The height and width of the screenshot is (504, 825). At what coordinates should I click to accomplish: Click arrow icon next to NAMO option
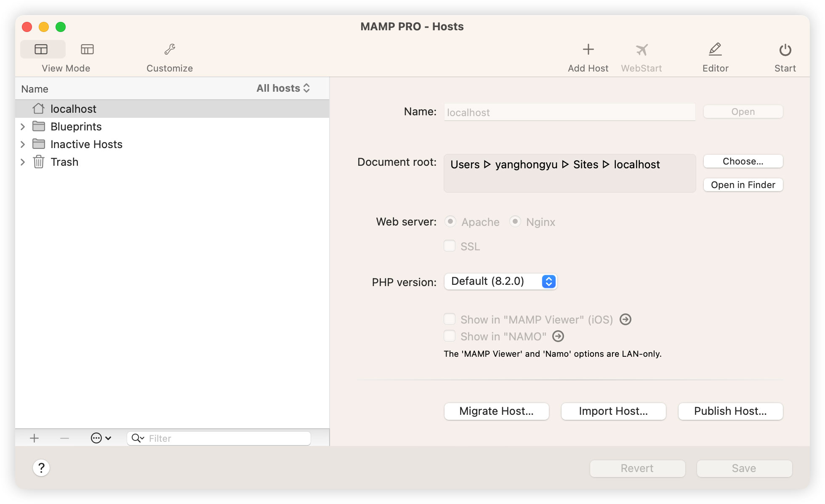(x=558, y=336)
